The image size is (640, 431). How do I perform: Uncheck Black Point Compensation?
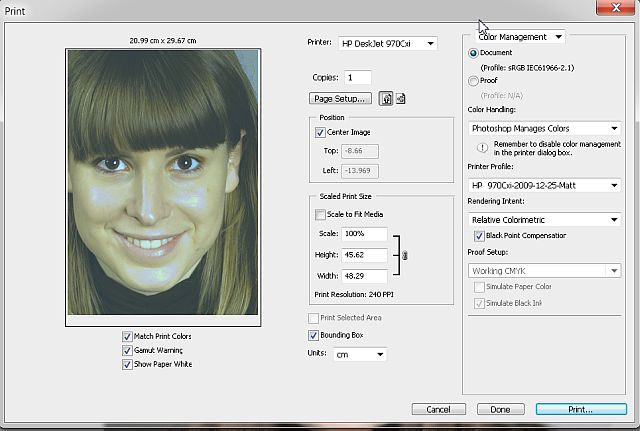[x=480, y=236]
